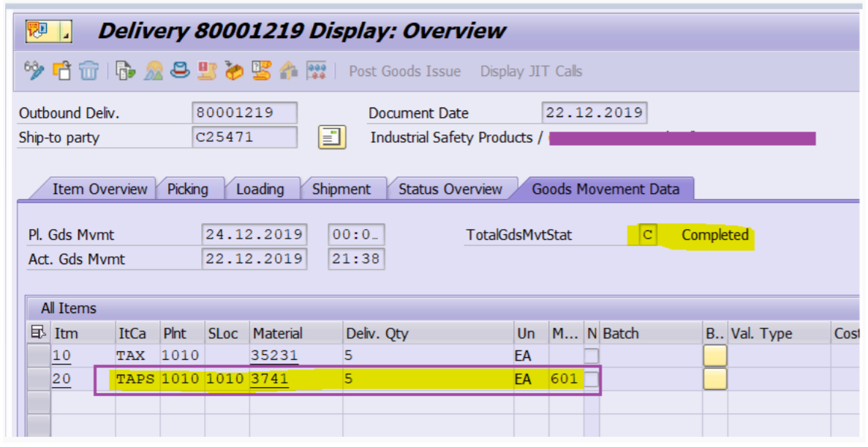Click the header details hat icon

click(181, 71)
